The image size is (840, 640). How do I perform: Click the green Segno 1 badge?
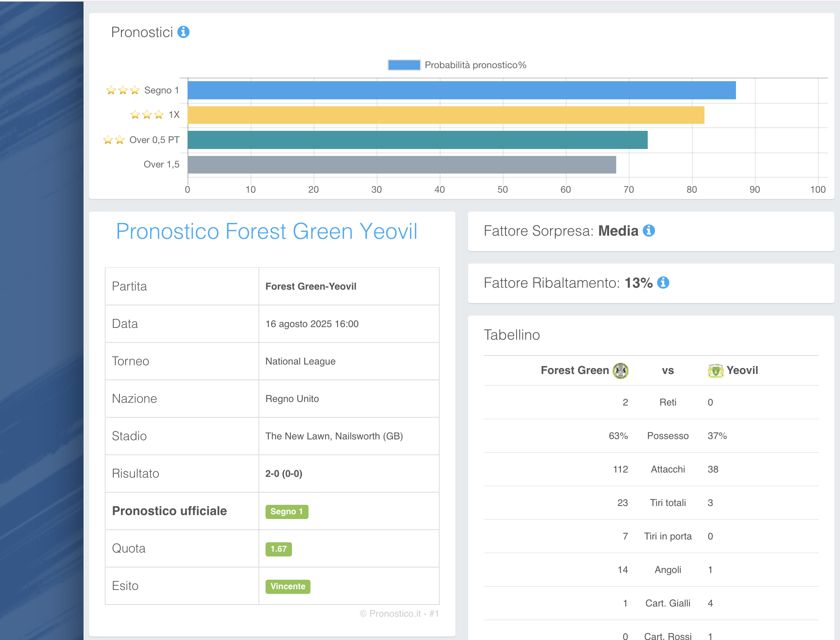pyautogui.click(x=287, y=512)
